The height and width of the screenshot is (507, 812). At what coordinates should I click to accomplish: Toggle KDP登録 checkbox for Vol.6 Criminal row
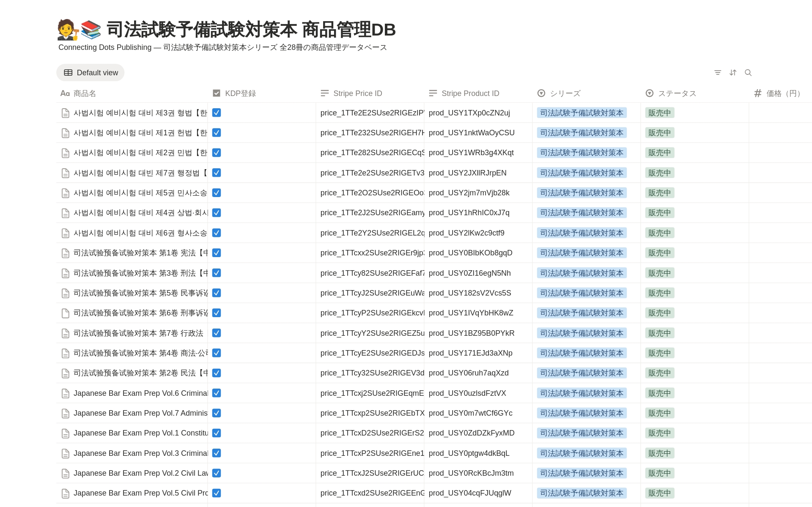point(217,393)
